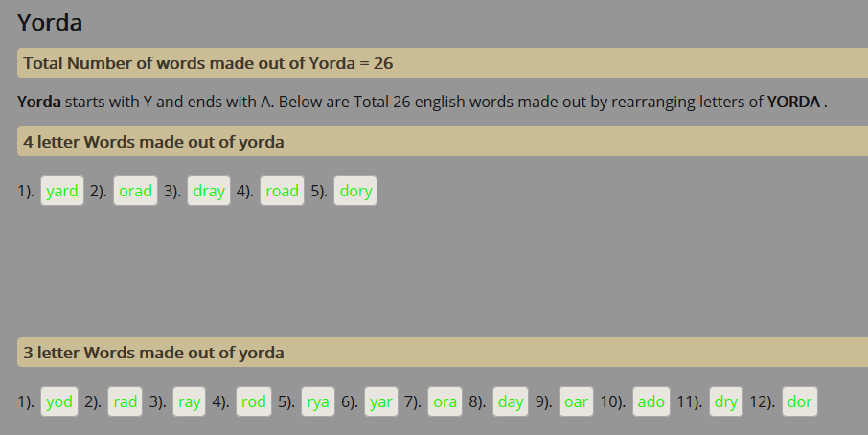Open the 'dor' word link
Screen dimensions: 868x435
[799, 401]
